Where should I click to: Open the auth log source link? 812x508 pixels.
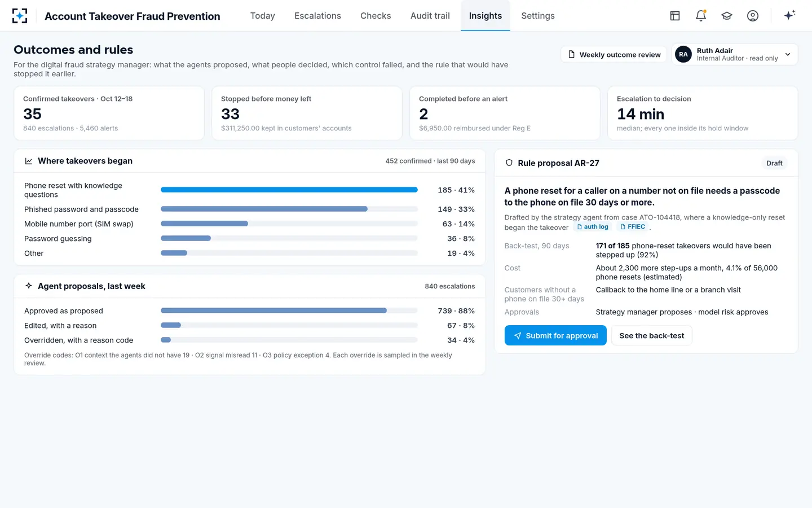(593, 227)
